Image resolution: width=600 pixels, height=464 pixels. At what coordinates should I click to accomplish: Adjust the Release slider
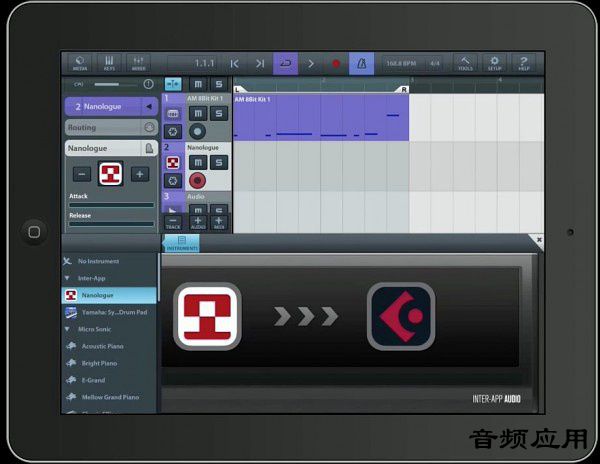(x=111, y=224)
